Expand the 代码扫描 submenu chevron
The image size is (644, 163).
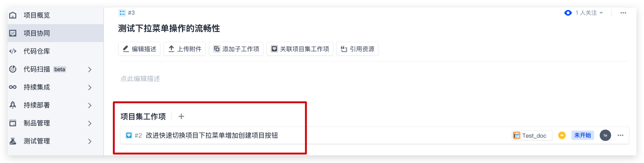[90, 69]
